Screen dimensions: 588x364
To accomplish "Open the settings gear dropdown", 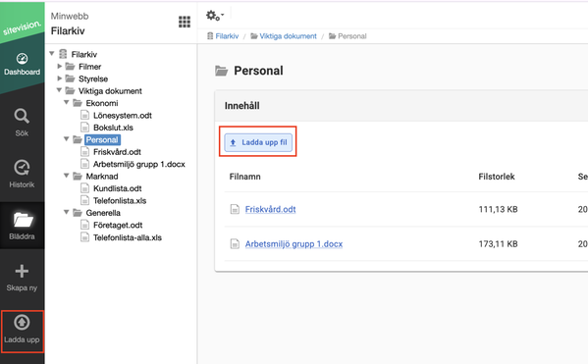I will point(215,16).
